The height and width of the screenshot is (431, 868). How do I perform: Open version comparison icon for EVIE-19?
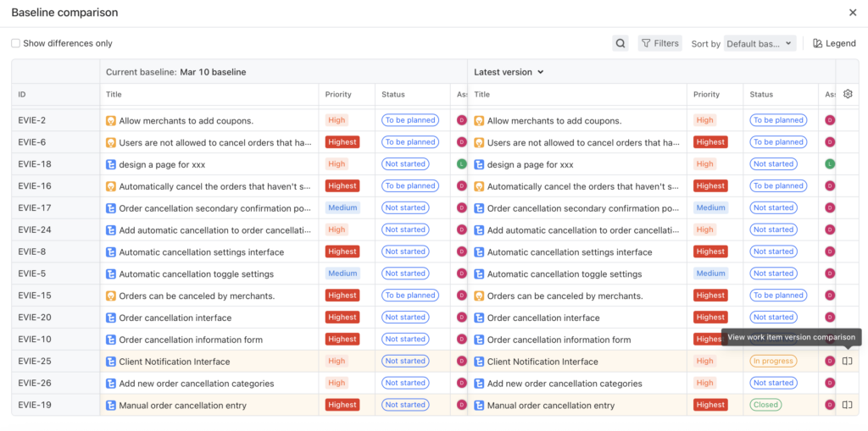[847, 405]
